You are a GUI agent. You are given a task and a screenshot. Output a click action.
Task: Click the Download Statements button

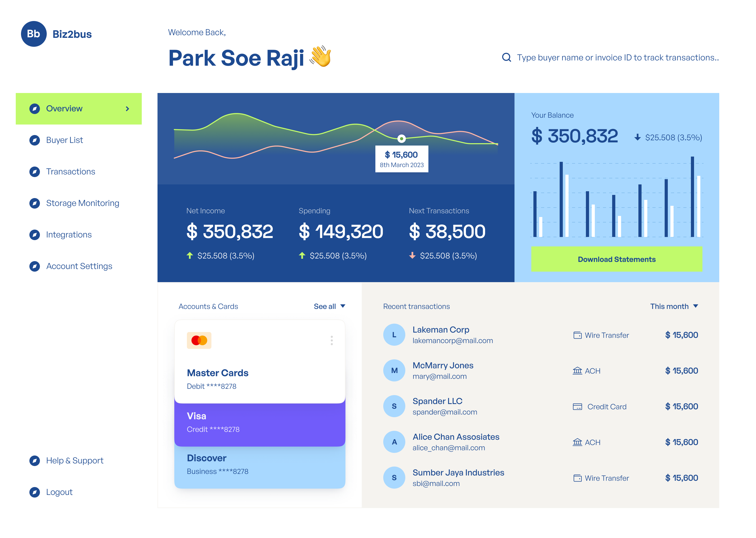[616, 259]
